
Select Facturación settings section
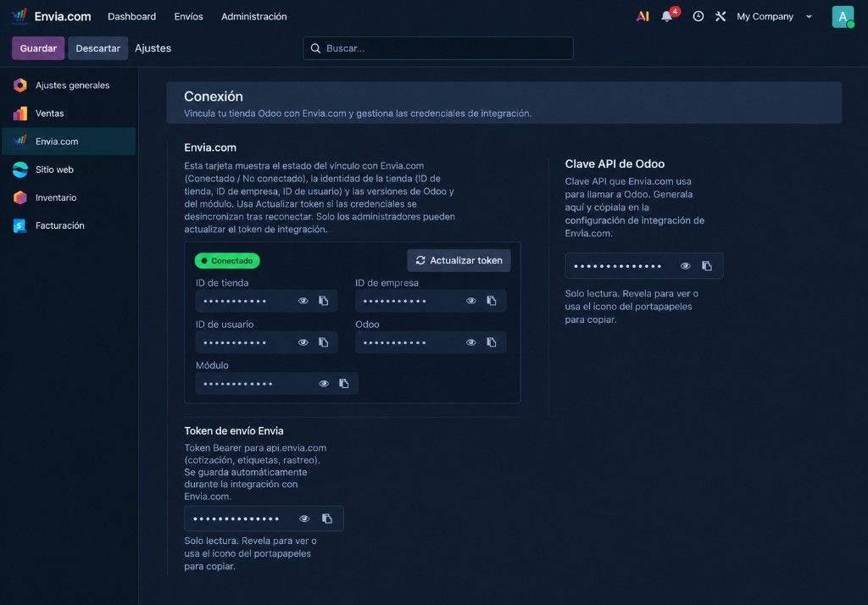69,225
